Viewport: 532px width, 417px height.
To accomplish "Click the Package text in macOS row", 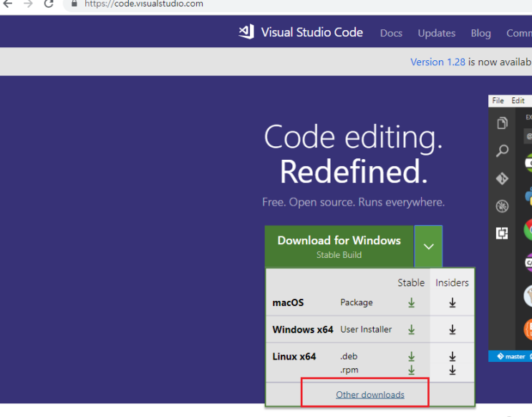I will pyautogui.click(x=357, y=302).
